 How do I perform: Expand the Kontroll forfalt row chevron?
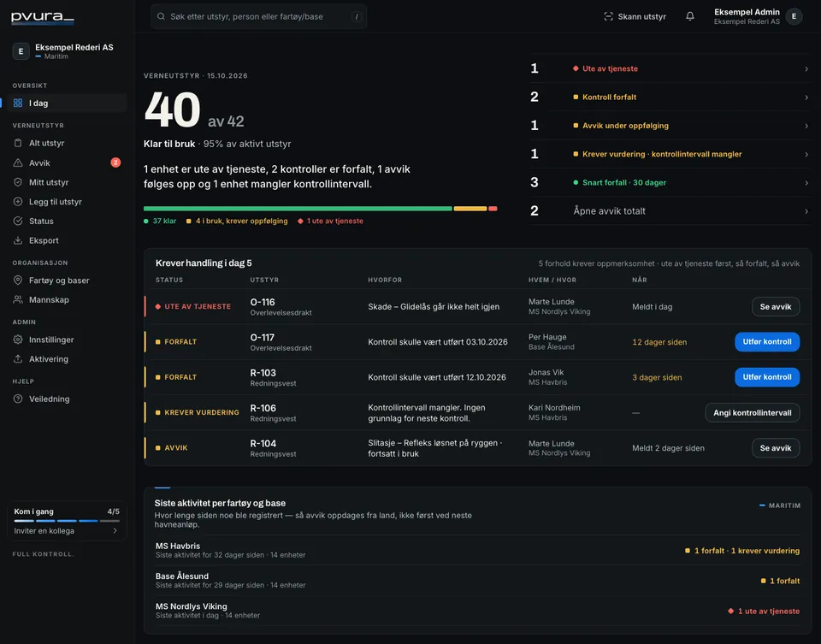(x=806, y=97)
